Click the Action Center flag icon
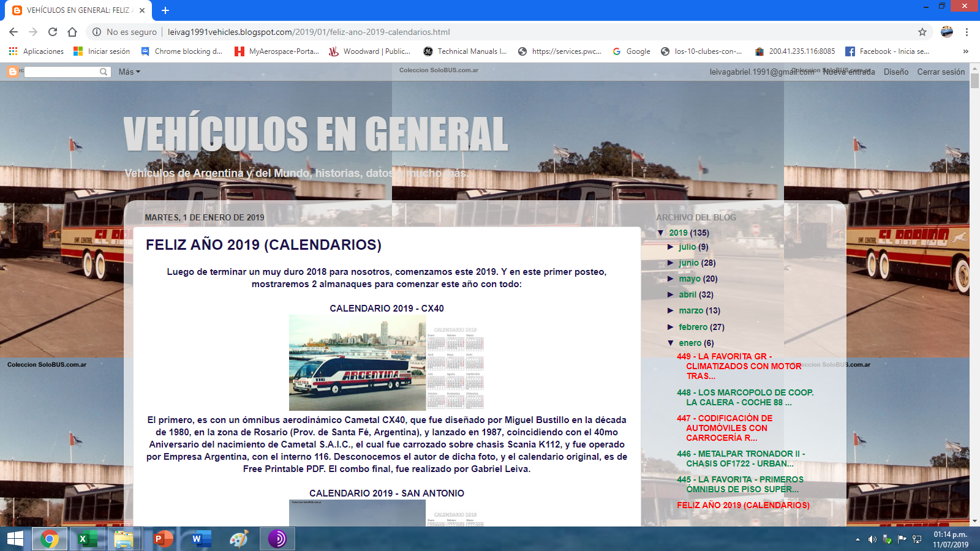Screen dimensions: 980x551 pyautogui.click(x=902, y=539)
